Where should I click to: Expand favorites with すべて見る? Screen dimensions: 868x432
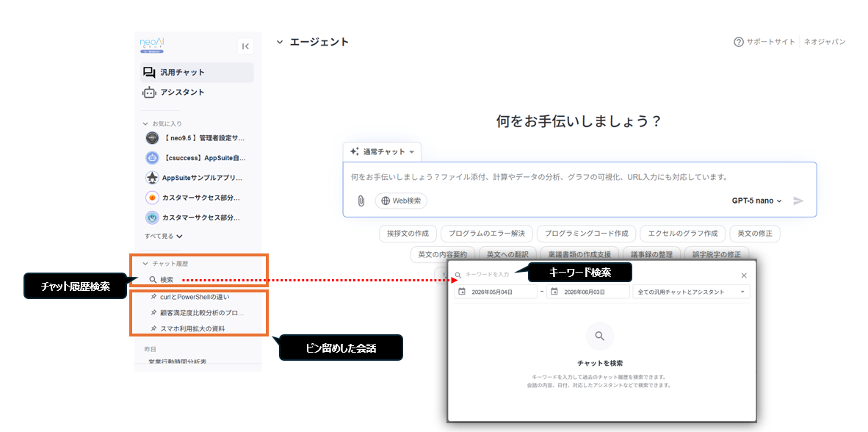click(164, 236)
